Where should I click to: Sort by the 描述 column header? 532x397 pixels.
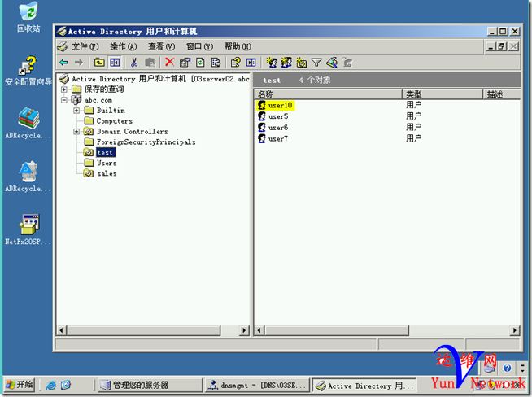501,94
